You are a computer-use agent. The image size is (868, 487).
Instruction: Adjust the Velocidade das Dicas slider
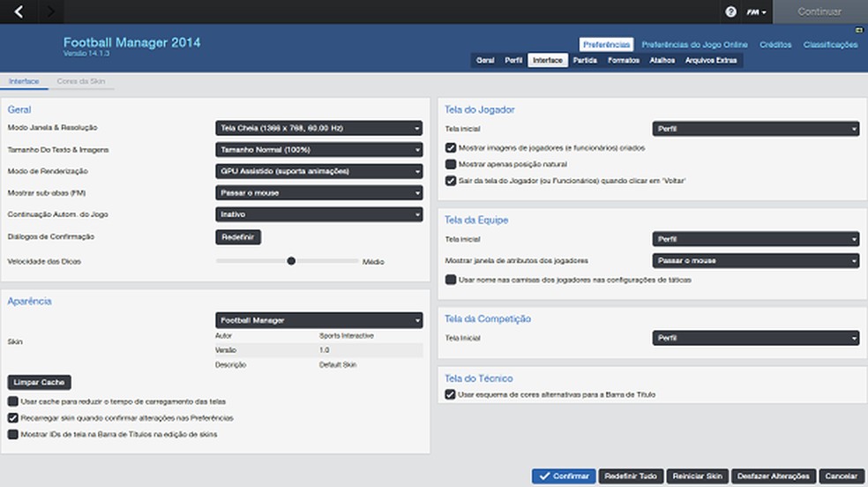pyautogui.click(x=291, y=261)
